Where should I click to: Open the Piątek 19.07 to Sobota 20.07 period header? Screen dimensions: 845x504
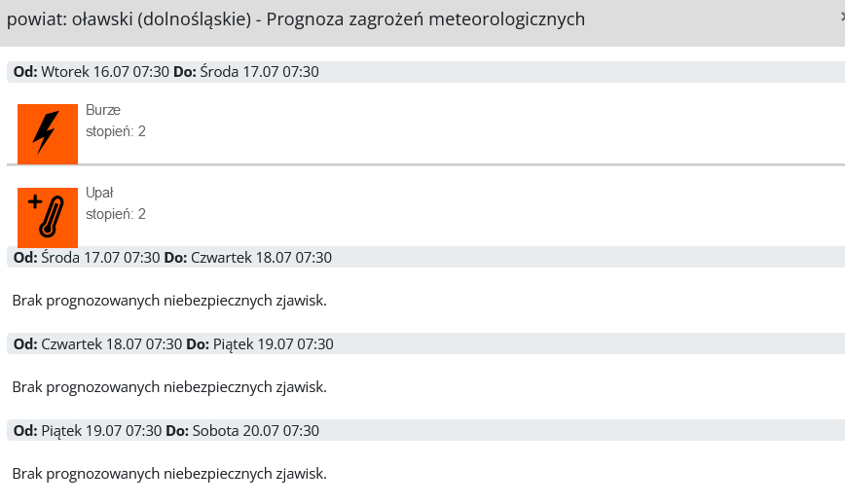click(x=425, y=431)
